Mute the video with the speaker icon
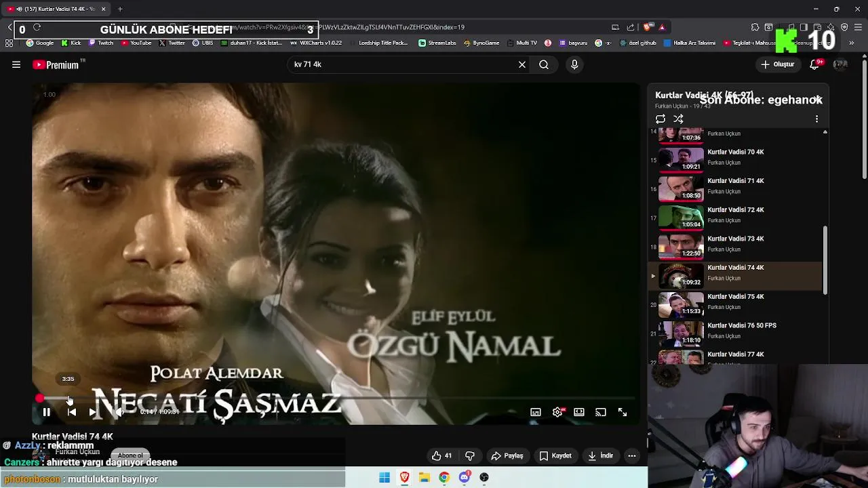Image resolution: width=868 pixels, height=488 pixels. 119,412
